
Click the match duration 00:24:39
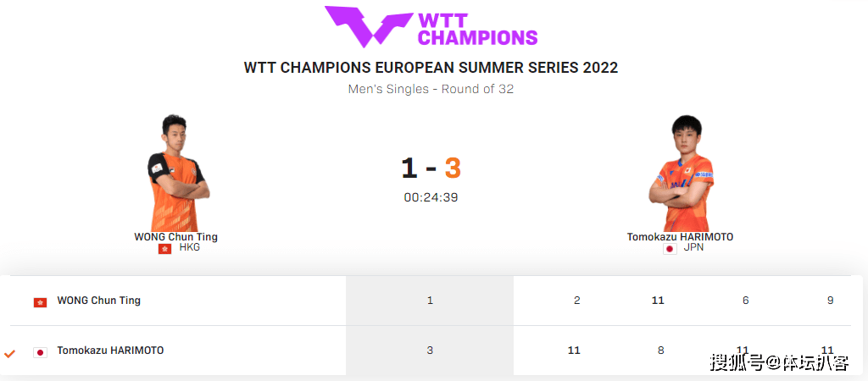(x=431, y=197)
